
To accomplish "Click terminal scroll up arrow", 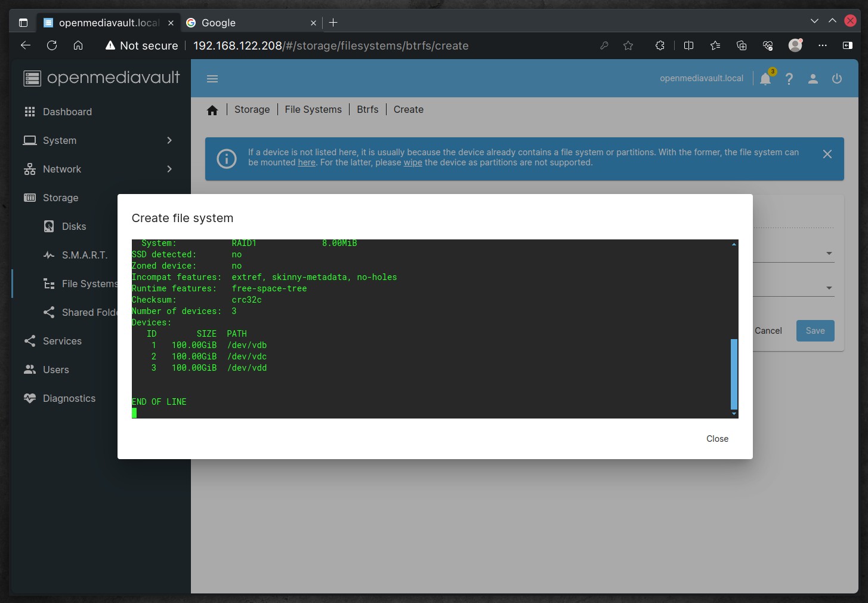I will 734,244.
